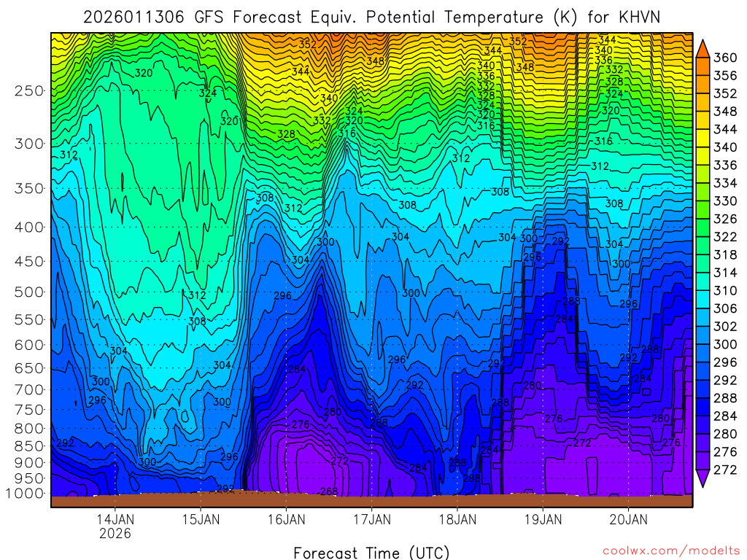747x560 pixels.
Task: Click the 15JAN date label
Action: coord(201,519)
